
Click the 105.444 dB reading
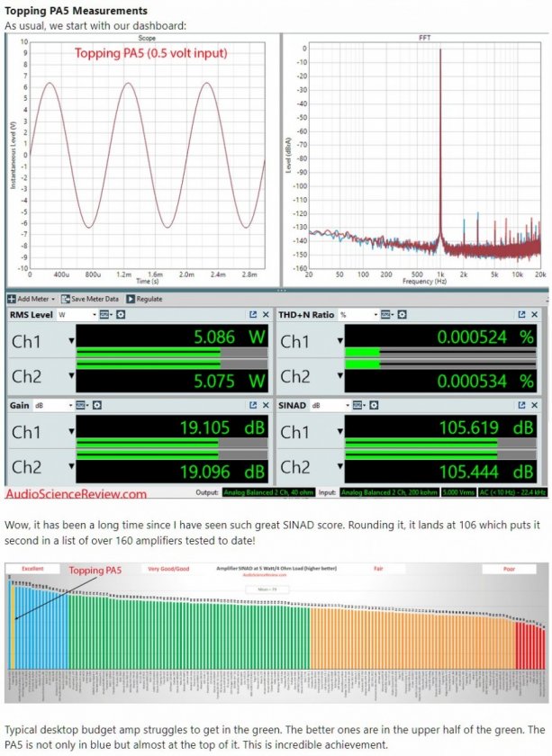pos(486,472)
